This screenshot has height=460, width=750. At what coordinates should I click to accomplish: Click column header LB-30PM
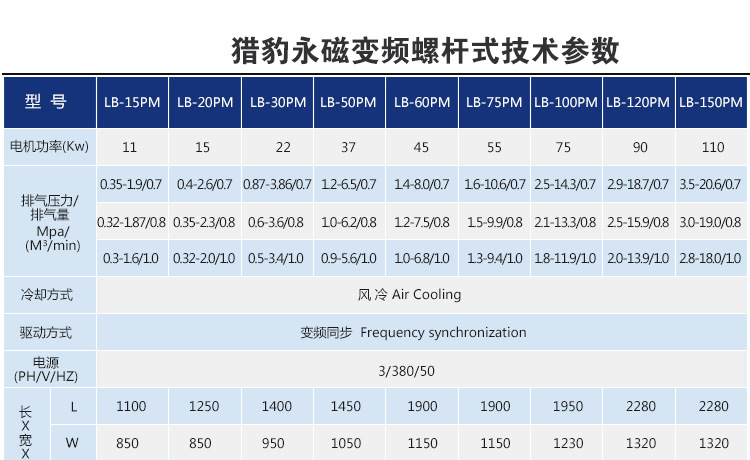point(278,102)
